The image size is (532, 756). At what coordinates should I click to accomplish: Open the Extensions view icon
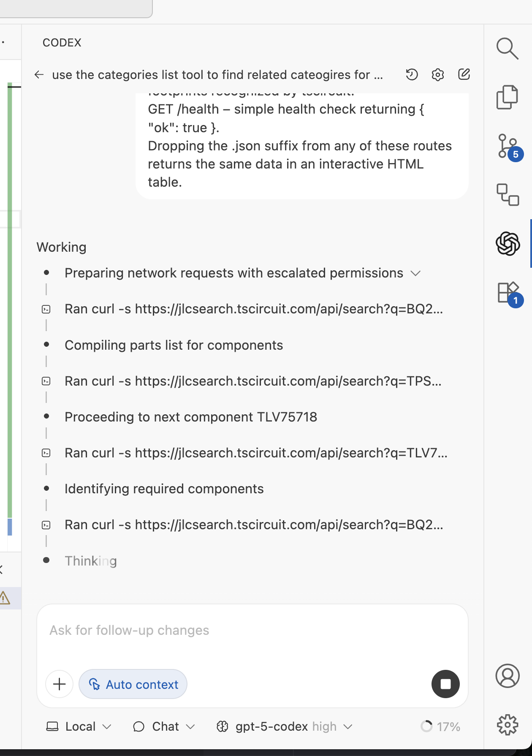[508, 293]
